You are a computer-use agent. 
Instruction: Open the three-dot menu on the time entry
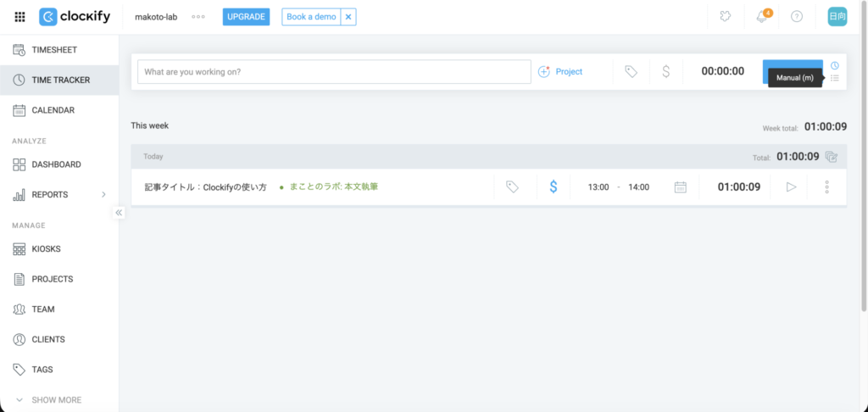(826, 187)
